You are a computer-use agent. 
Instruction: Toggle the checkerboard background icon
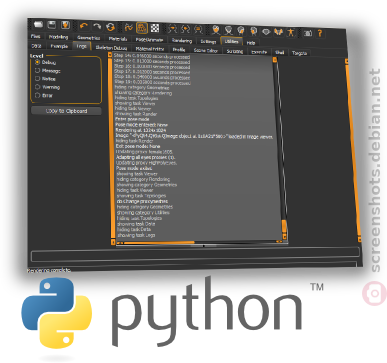(x=155, y=28)
